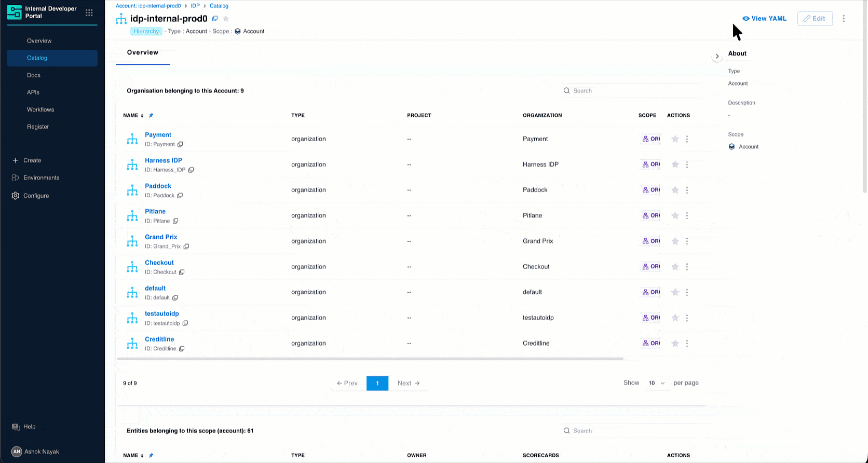The image size is (868, 463).
Task: Select the Overview tab
Action: (143, 52)
